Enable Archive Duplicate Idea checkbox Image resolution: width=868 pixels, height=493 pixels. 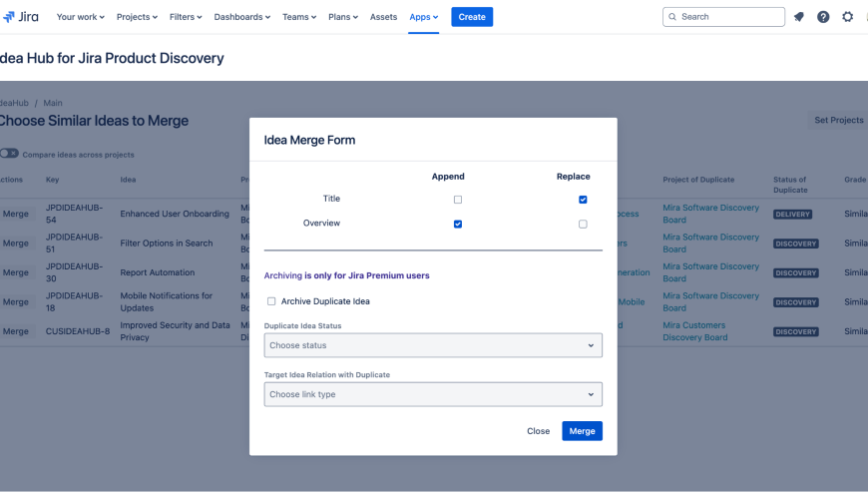(x=271, y=301)
